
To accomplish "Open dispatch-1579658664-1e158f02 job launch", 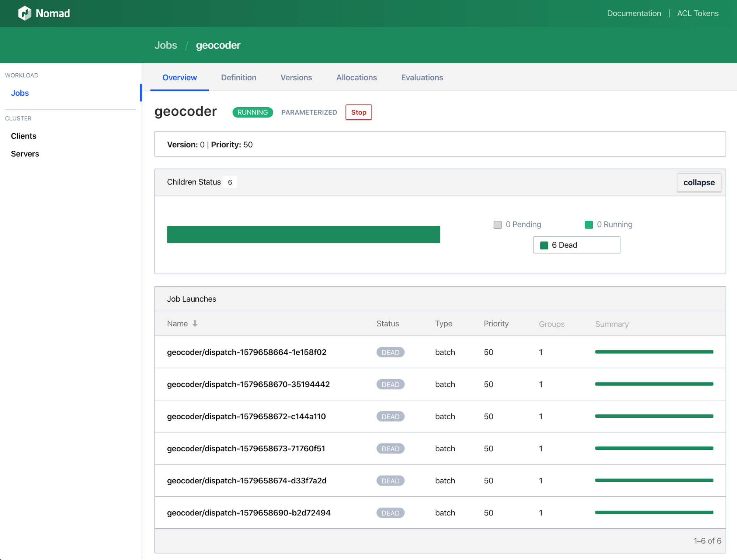I will [x=247, y=352].
